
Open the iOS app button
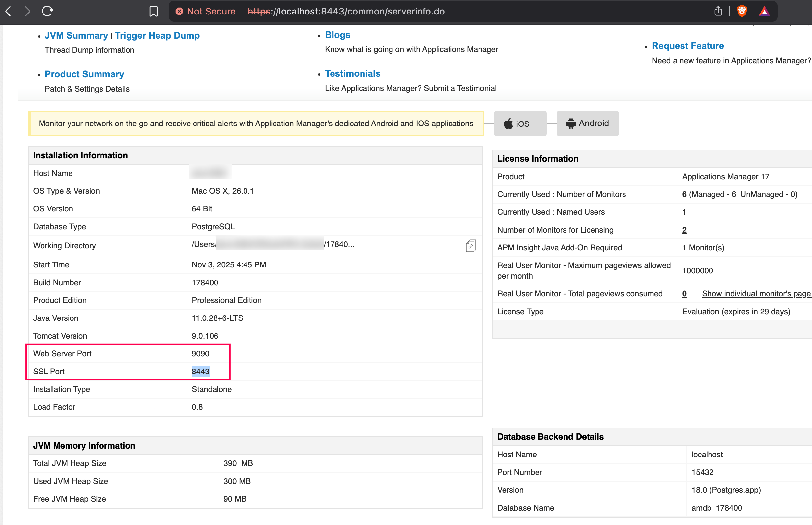tap(520, 124)
